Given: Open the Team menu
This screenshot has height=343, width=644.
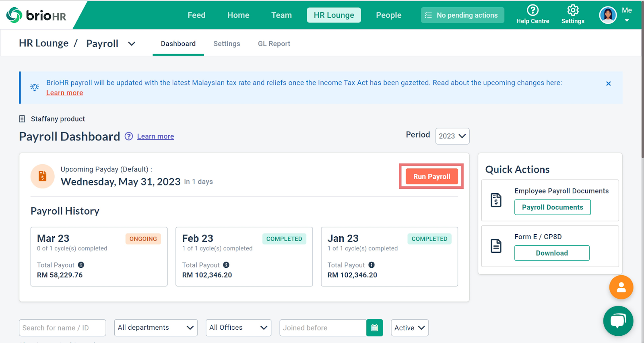Looking at the screenshot, I should (x=281, y=15).
